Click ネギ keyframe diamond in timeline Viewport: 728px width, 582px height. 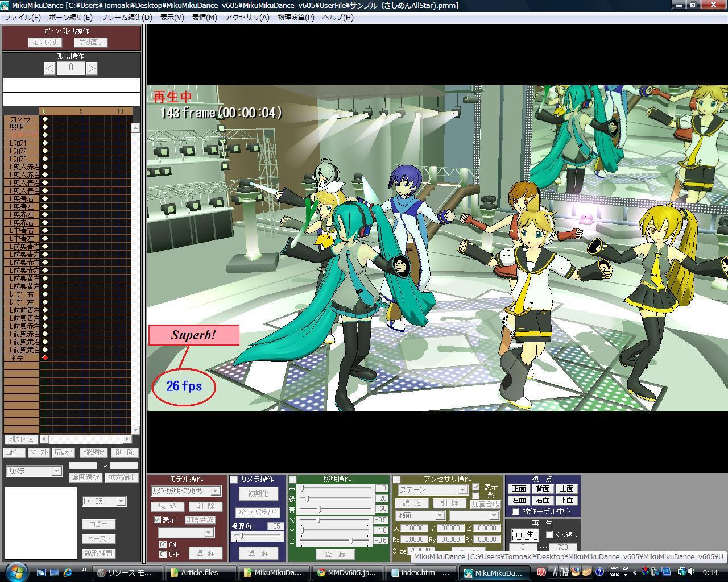click(45, 357)
